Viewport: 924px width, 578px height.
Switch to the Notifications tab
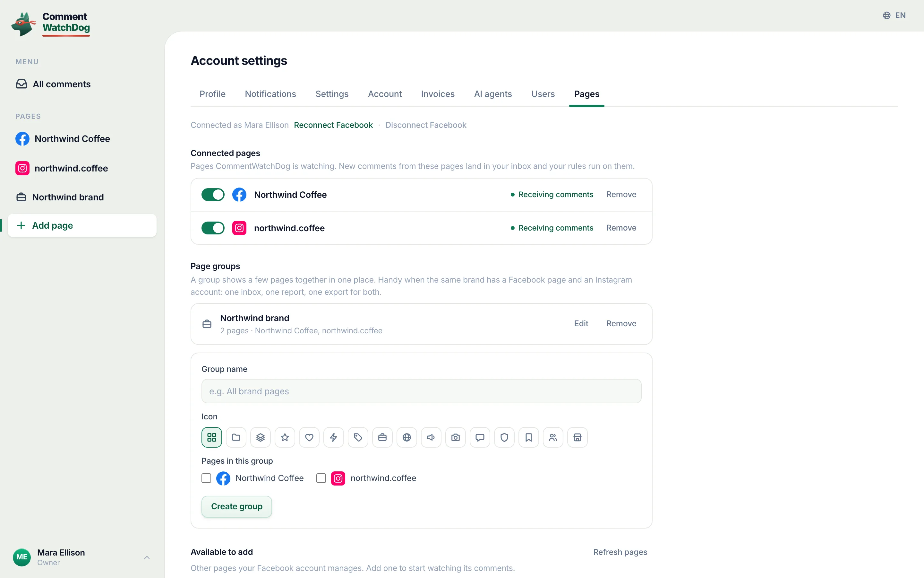click(x=270, y=94)
